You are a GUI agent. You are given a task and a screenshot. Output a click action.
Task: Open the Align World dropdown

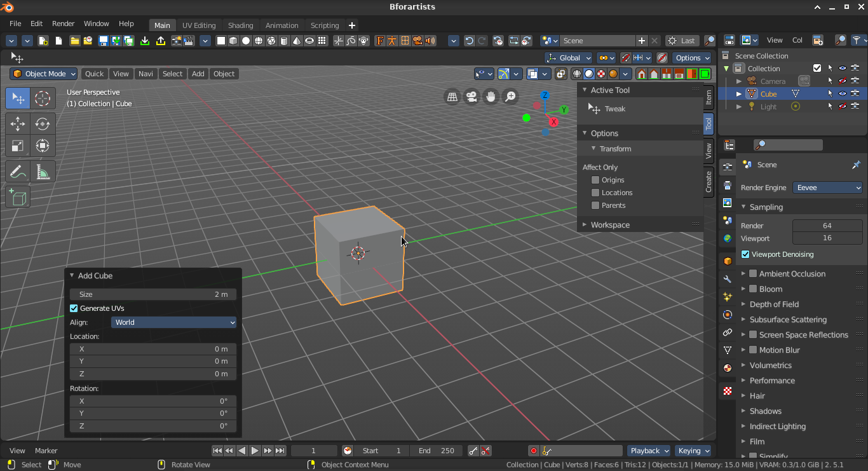(173, 322)
